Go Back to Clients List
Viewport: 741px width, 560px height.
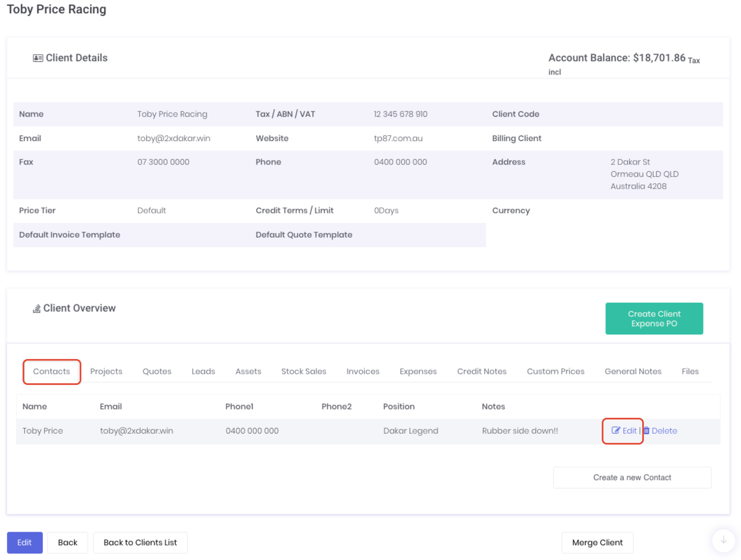(141, 543)
